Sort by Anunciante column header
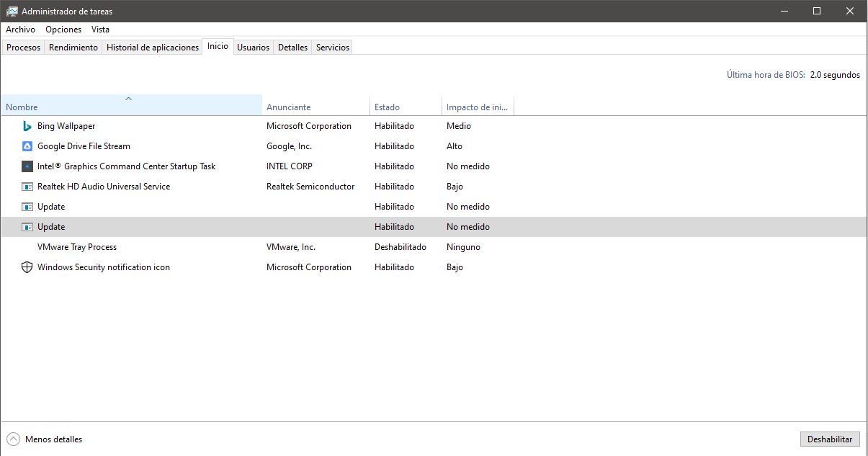Viewport: 868px width, 456px height. tap(288, 107)
